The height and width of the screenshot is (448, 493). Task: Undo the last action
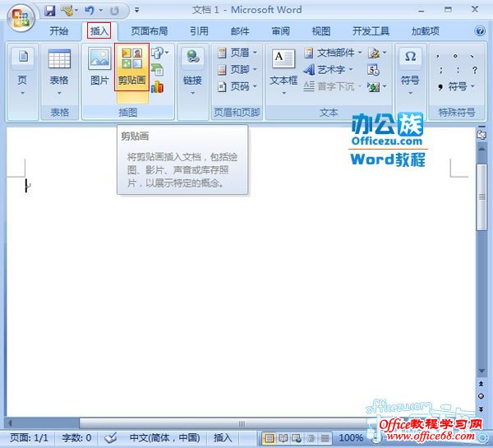[90, 11]
